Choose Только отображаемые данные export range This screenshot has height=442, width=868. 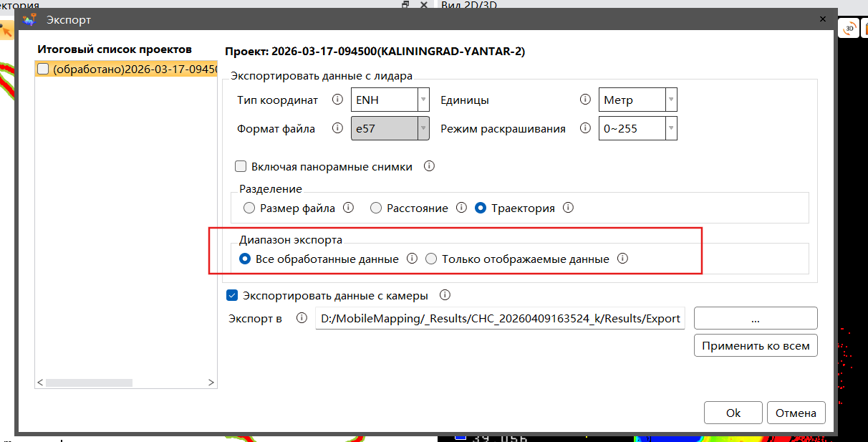point(431,259)
